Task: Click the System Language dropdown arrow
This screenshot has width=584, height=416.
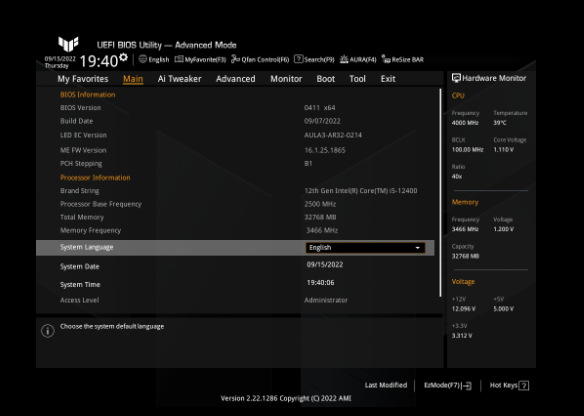Action: [x=418, y=248]
